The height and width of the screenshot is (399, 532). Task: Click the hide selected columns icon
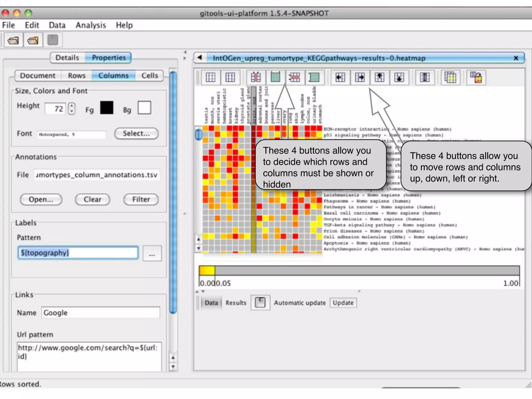point(256,77)
